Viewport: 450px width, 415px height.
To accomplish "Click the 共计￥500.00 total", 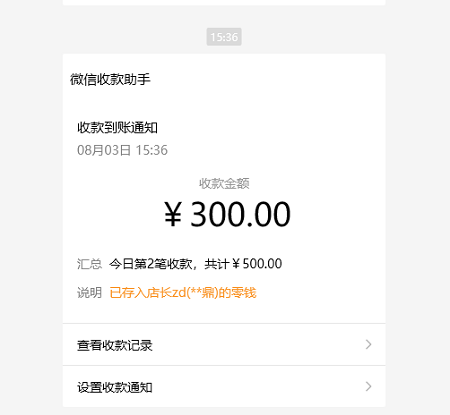I will [243, 264].
